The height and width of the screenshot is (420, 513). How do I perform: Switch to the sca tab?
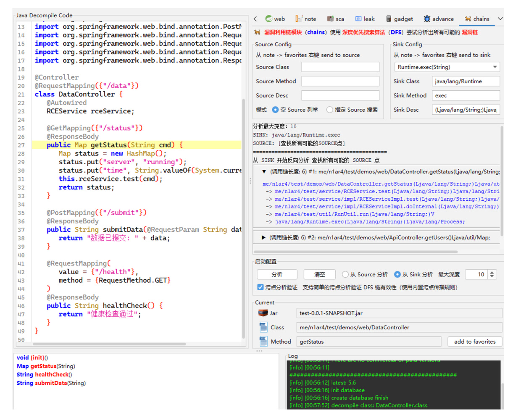pos(336,19)
